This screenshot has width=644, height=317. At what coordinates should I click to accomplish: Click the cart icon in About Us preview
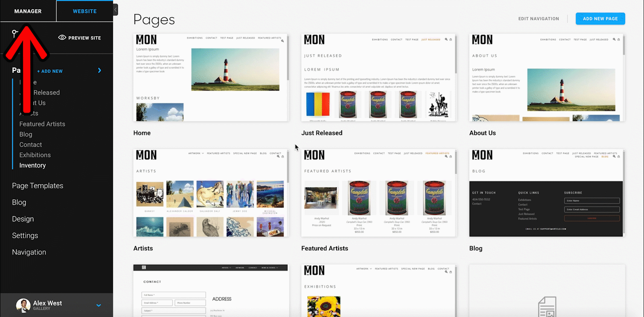tap(619, 39)
